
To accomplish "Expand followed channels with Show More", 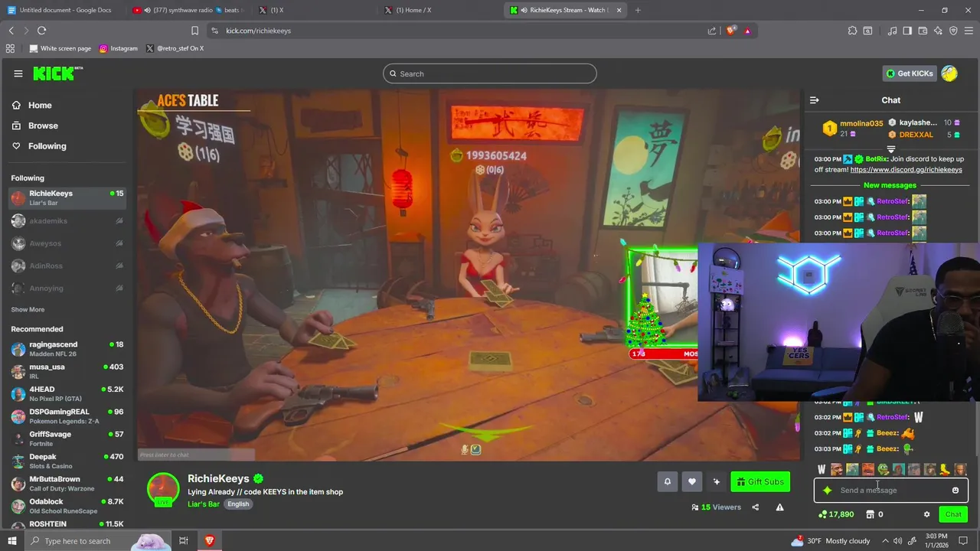I will pos(28,310).
